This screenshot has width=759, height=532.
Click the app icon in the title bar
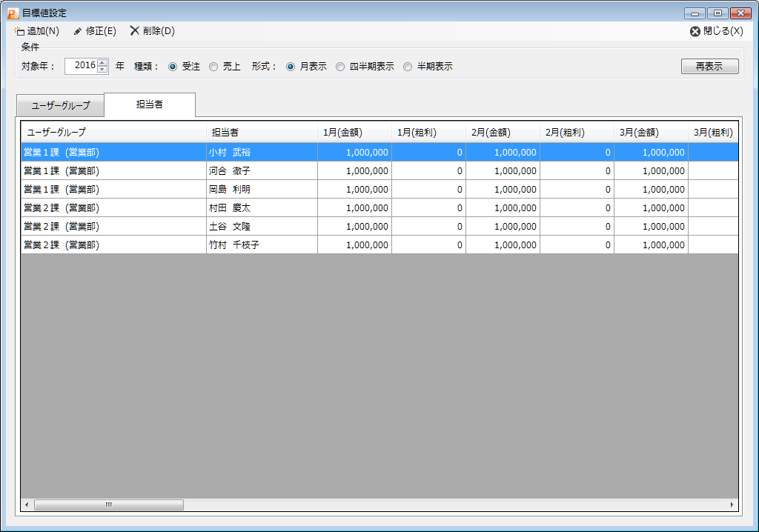coord(13,13)
